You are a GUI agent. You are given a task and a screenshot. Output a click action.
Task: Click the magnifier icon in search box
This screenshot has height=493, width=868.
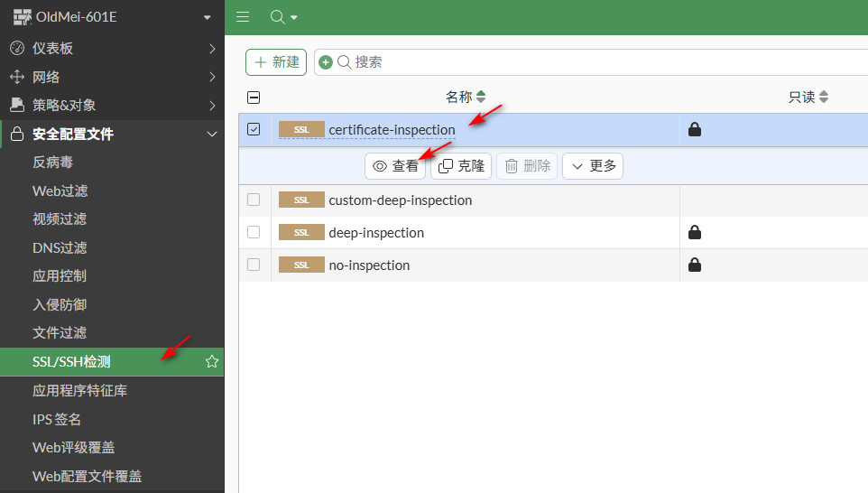(345, 62)
